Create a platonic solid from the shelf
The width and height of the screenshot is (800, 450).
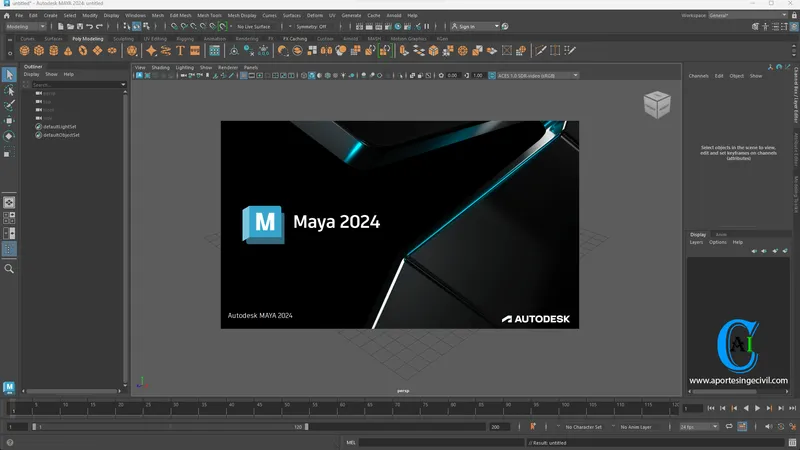(x=132, y=51)
